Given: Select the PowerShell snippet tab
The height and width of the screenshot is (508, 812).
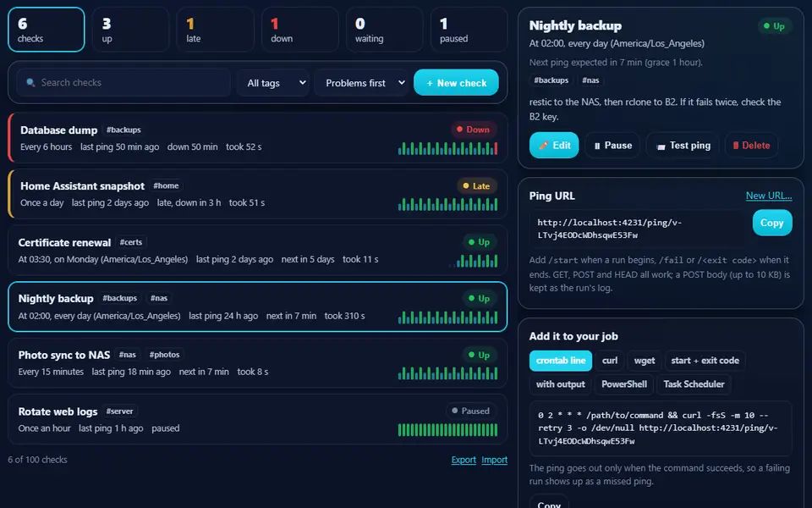Looking at the screenshot, I should [624, 384].
